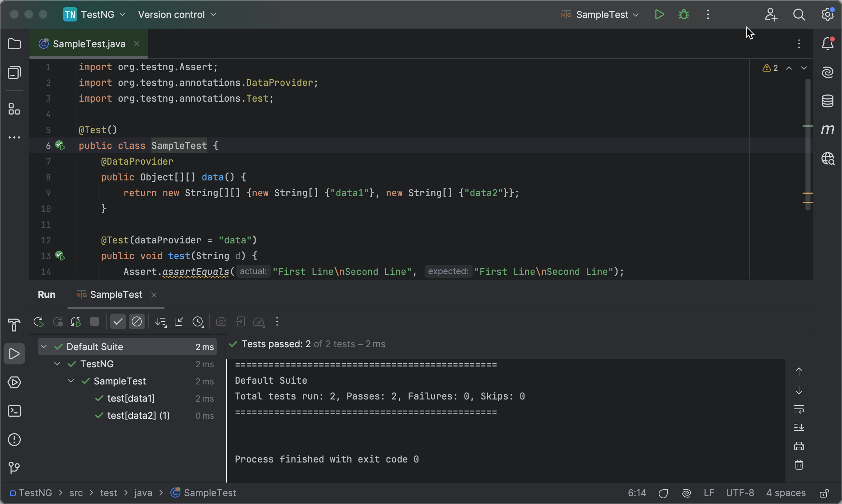This screenshot has width=842, height=504.
Task: Run tests from the gutter icon on line 6
Action: (60, 145)
